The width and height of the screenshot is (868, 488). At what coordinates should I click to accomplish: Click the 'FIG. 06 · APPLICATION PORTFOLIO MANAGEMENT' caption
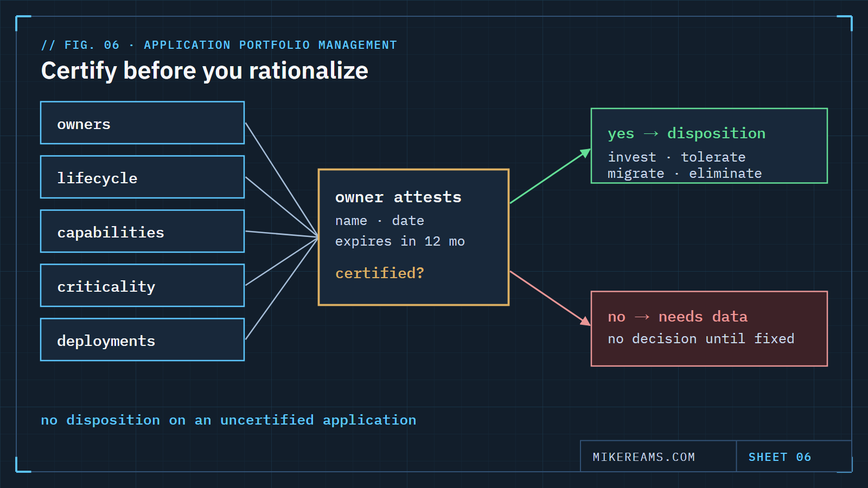tap(219, 45)
